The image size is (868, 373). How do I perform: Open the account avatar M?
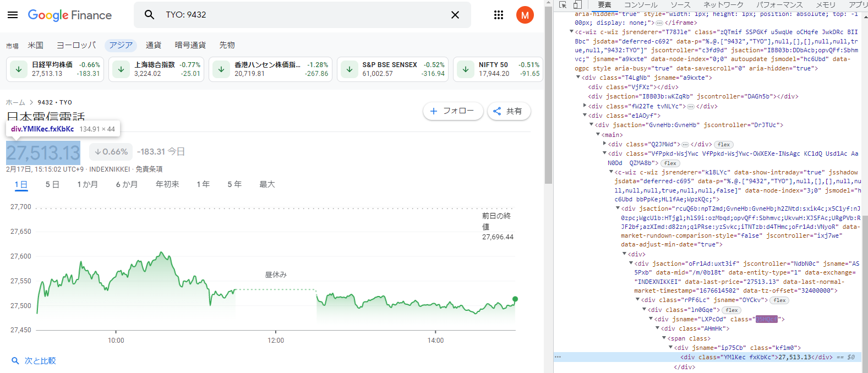(x=525, y=15)
